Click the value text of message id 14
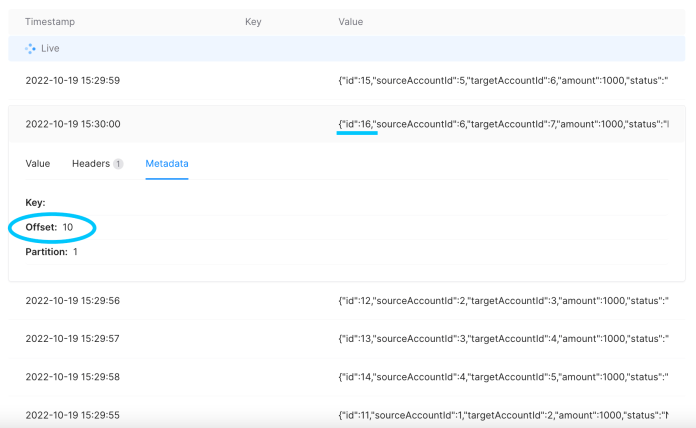The image size is (696, 428). (x=503, y=377)
